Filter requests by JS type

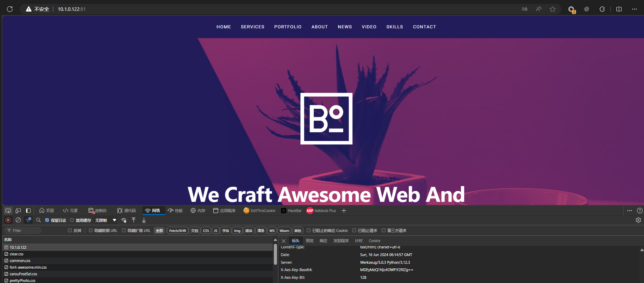tap(215, 231)
